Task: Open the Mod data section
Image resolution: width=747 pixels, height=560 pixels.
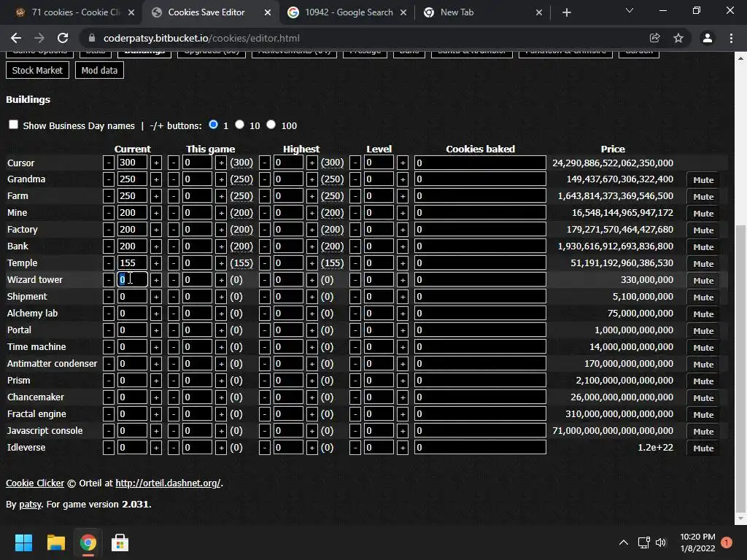Action: point(99,71)
